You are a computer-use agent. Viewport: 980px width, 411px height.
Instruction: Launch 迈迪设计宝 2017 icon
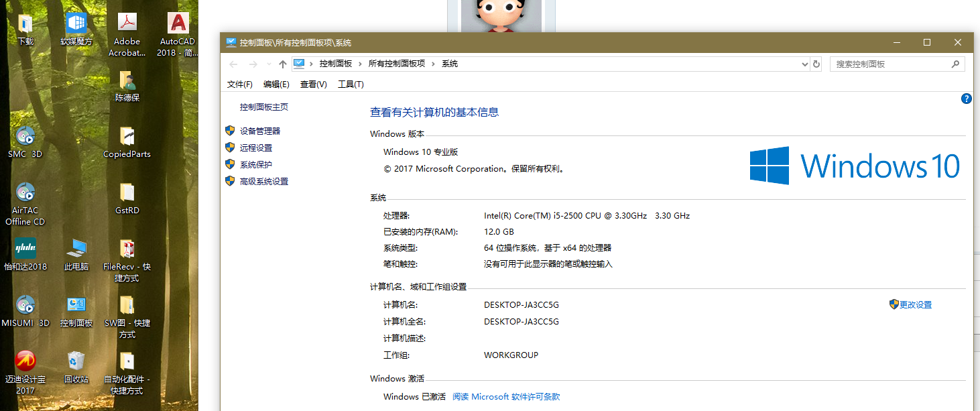(25, 361)
